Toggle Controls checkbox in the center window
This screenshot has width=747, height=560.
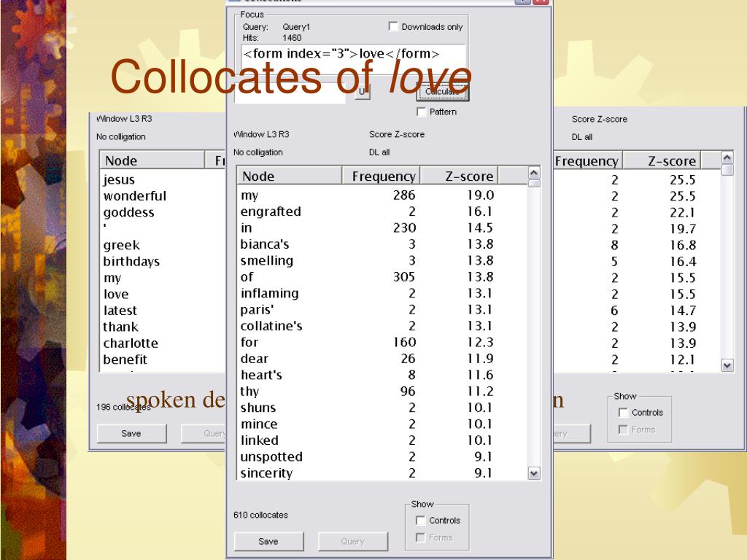[420, 520]
